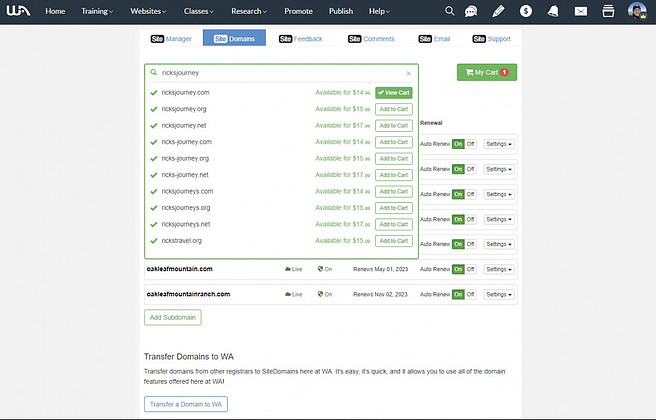Click 'Renews May 01, 2023' text
The width and height of the screenshot is (656, 420).
click(x=380, y=269)
